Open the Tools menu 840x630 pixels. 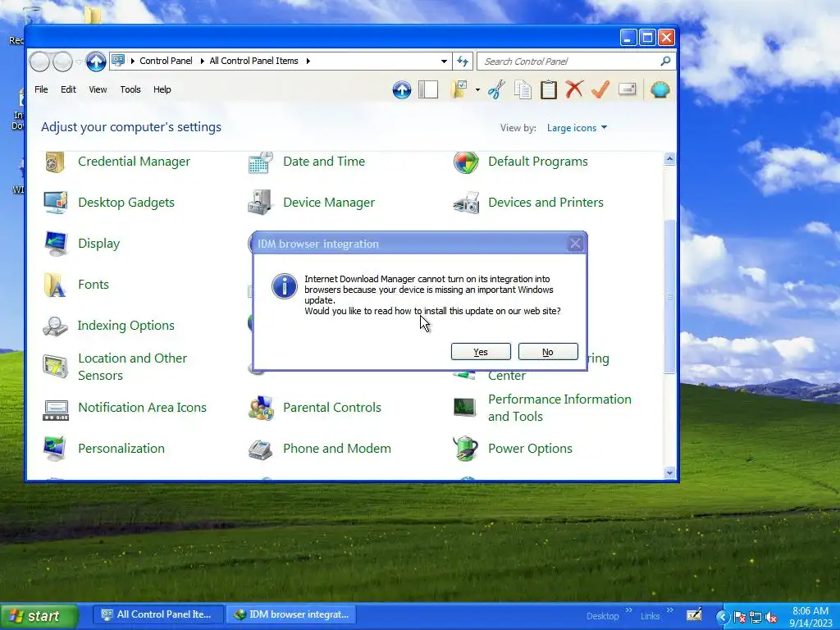pos(130,89)
